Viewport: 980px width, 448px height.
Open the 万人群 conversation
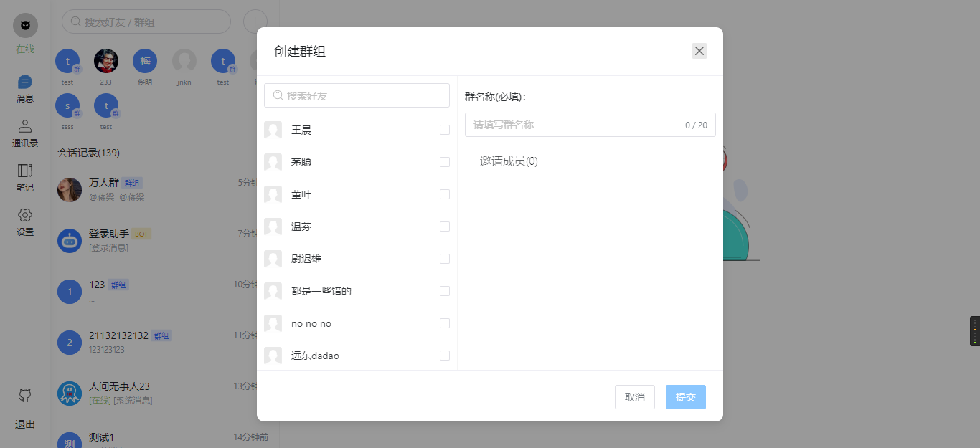point(158,190)
